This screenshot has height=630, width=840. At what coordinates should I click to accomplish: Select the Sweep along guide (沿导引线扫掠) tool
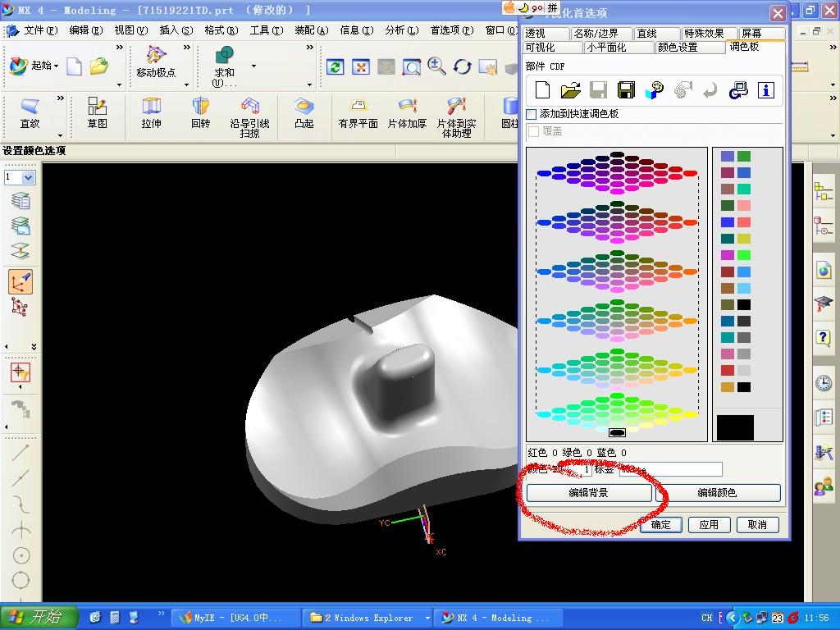click(x=249, y=118)
